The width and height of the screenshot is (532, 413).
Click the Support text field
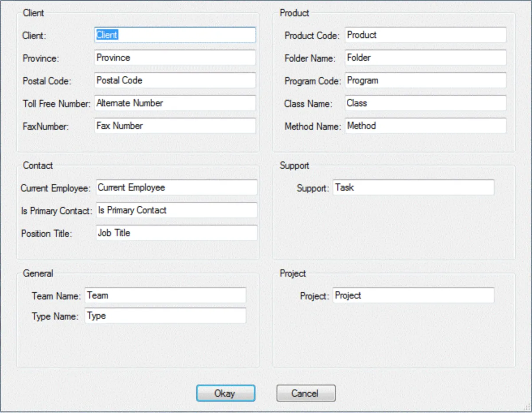pyautogui.click(x=413, y=187)
